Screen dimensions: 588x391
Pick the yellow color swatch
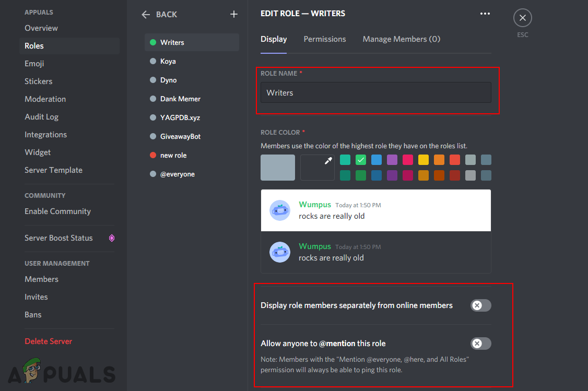coord(424,160)
